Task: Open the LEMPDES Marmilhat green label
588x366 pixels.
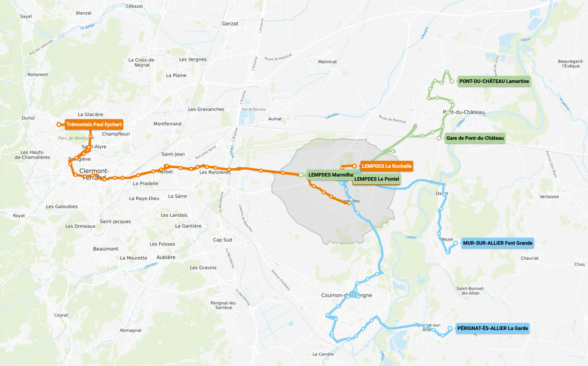Action: [331, 175]
